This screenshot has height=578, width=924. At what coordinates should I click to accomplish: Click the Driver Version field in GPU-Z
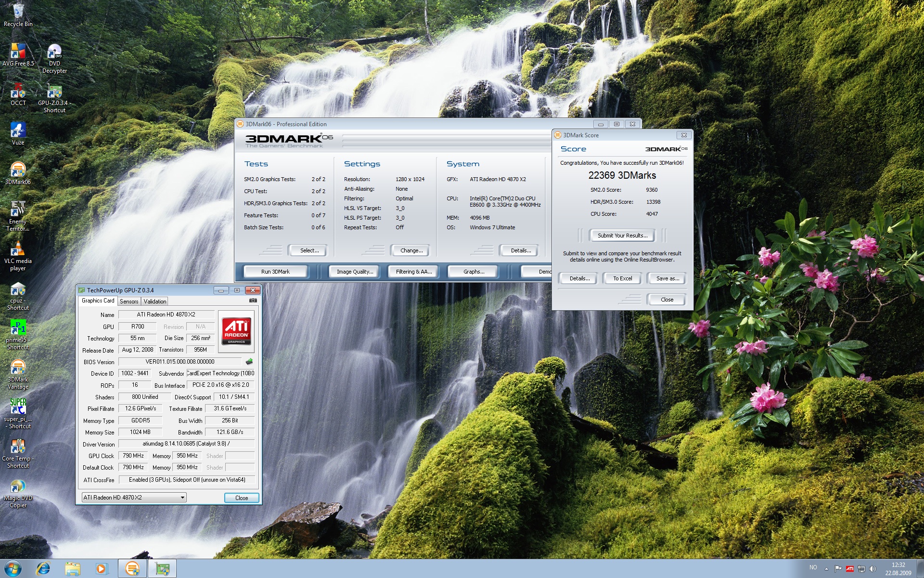[x=186, y=444]
